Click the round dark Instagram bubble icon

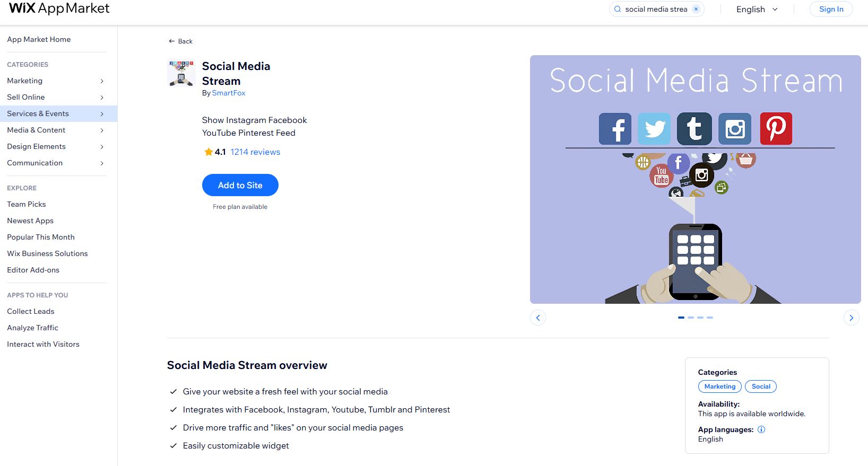coord(701,175)
